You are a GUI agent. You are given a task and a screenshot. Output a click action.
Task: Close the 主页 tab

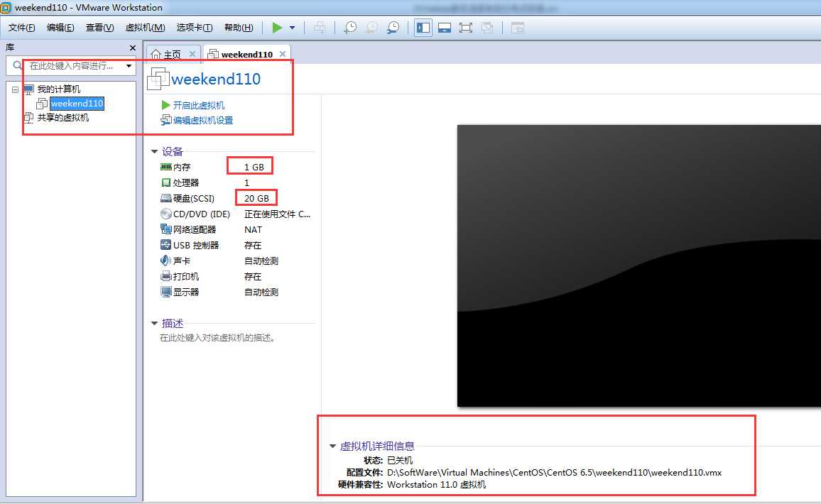(192, 54)
